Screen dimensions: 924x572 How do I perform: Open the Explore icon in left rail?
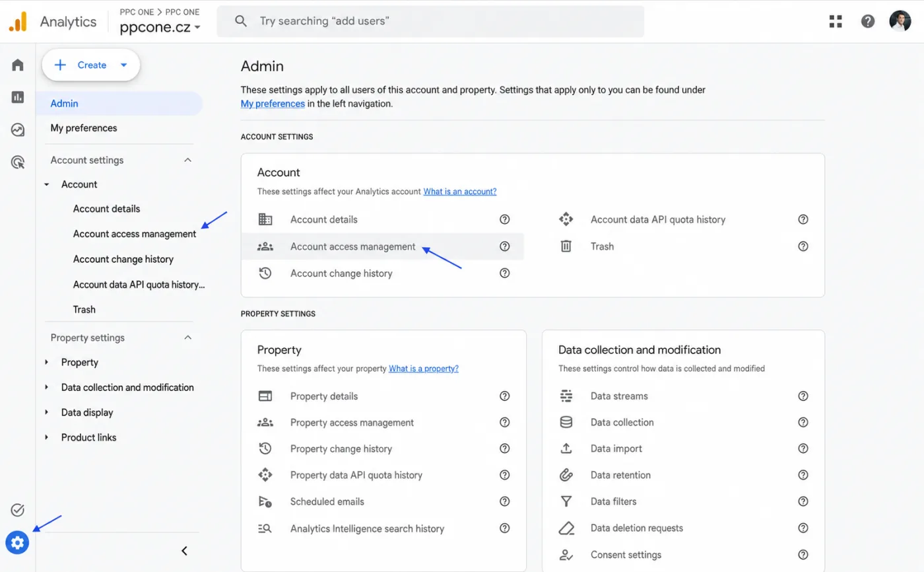[x=18, y=129]
